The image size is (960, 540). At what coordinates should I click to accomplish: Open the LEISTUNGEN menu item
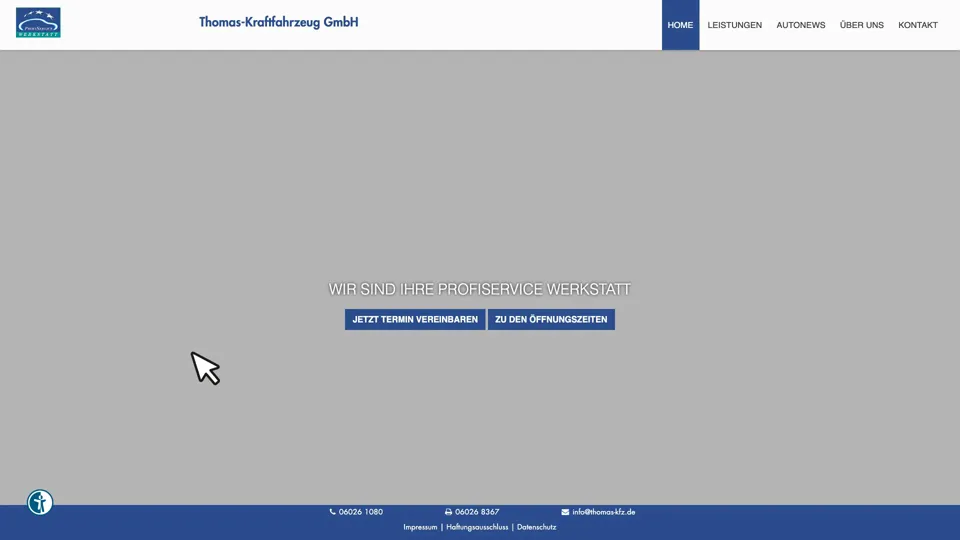735,25
